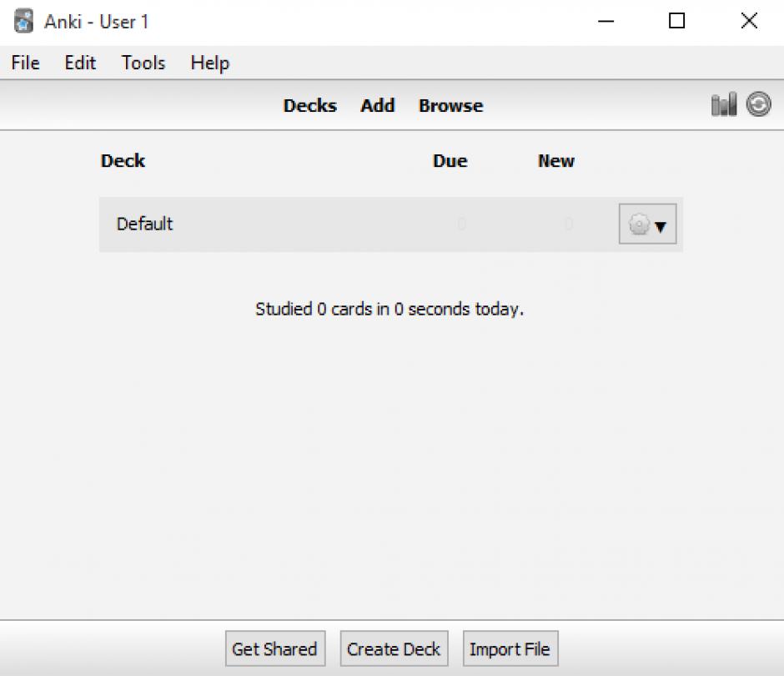The width and height of the screenshot is (784, 676).
Task: Click the New count of Default deck
Action: (569, 224)
